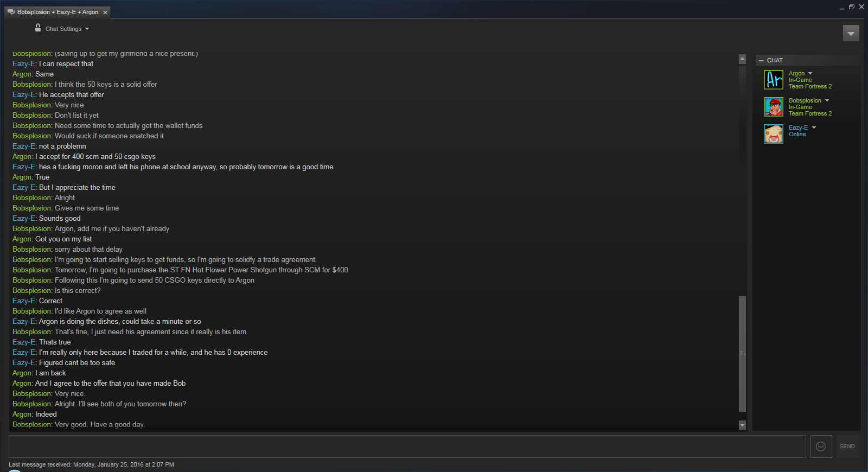Collapse the CHAT member list section

coord(761,60)
